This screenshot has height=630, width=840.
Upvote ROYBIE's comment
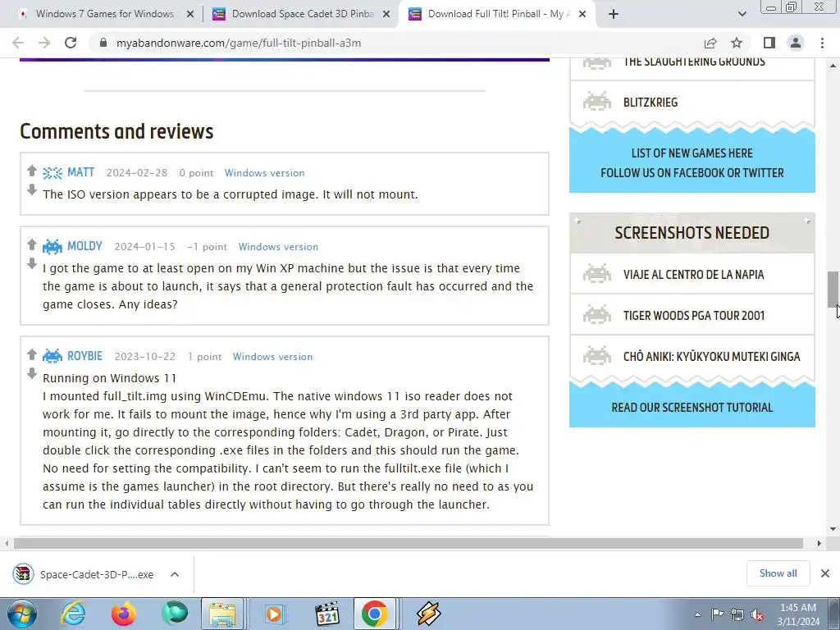32,354
